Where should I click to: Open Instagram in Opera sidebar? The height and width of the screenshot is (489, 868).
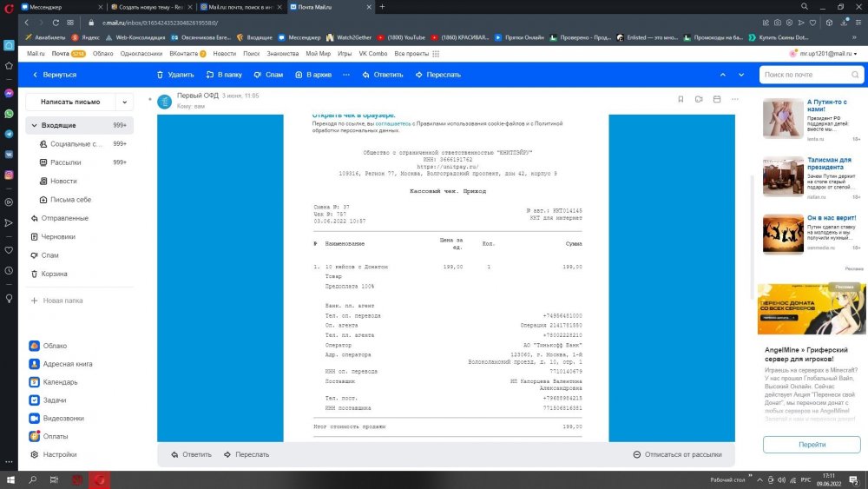[x=9, y=175]
